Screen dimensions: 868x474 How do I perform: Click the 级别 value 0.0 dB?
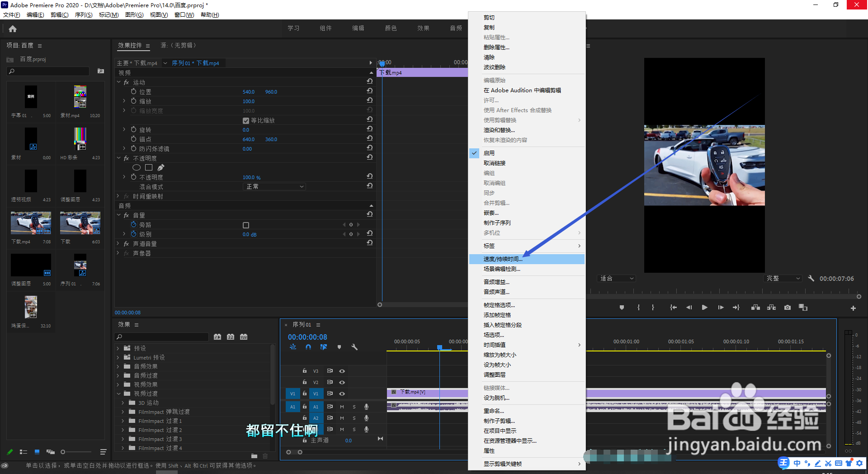[250, 235]
